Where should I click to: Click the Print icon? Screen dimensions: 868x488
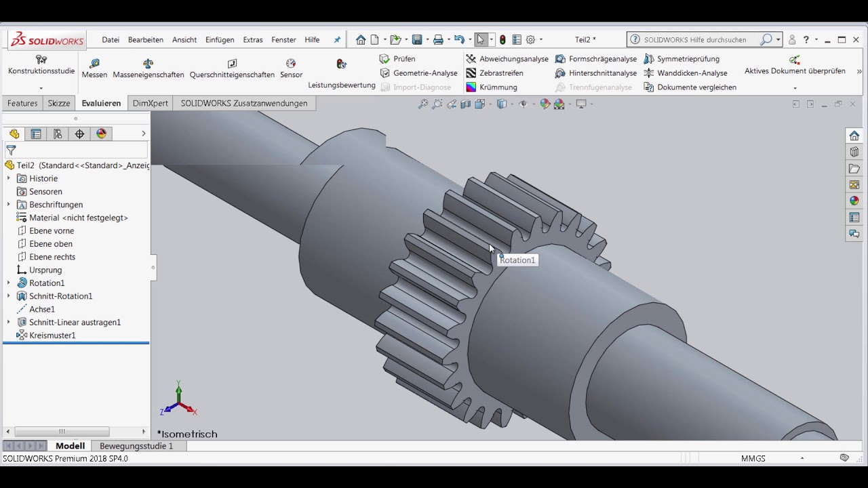[x=438, y=40]
